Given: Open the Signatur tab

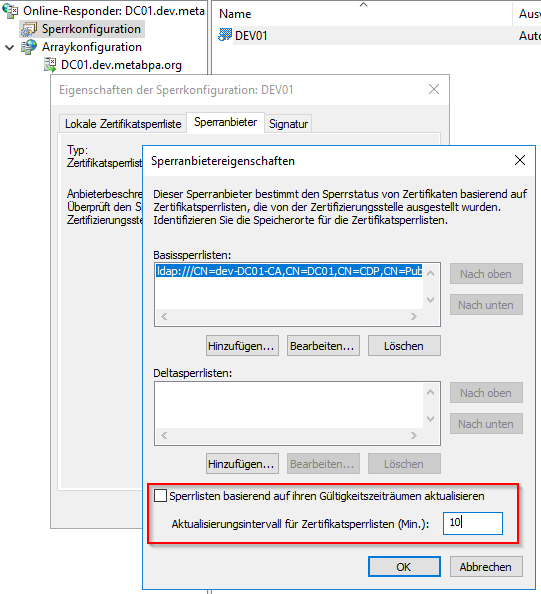Looking at the screenshot, I should [x=288, y=123].
